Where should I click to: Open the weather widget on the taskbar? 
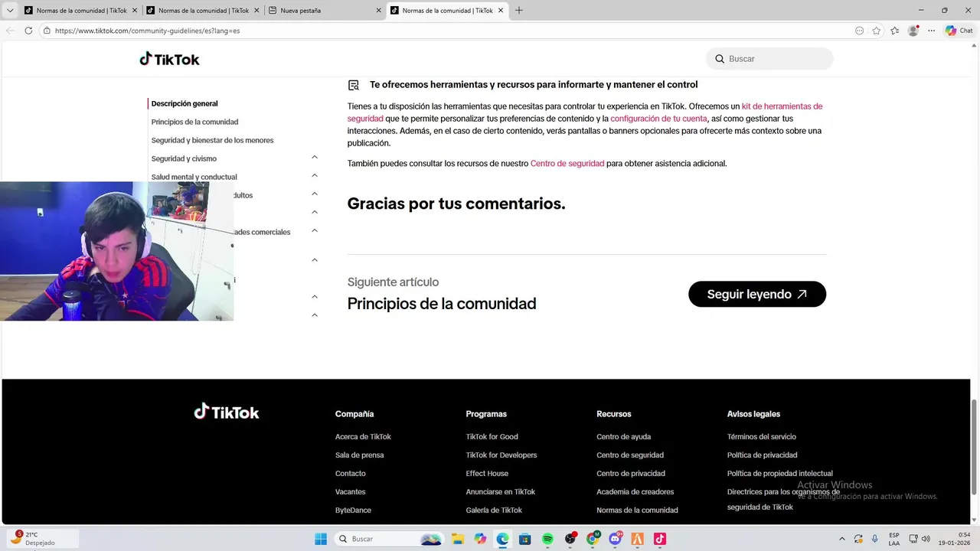(x=41, y=539)
